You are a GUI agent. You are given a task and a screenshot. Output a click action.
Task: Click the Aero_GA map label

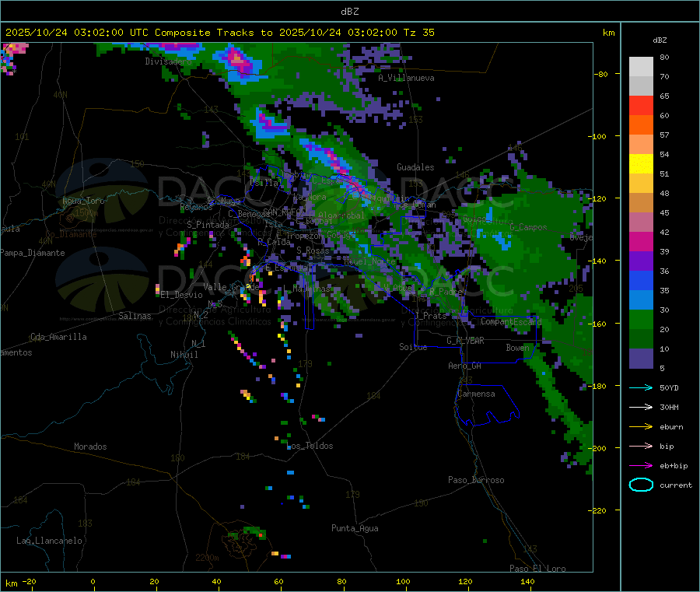click(465, 366)
